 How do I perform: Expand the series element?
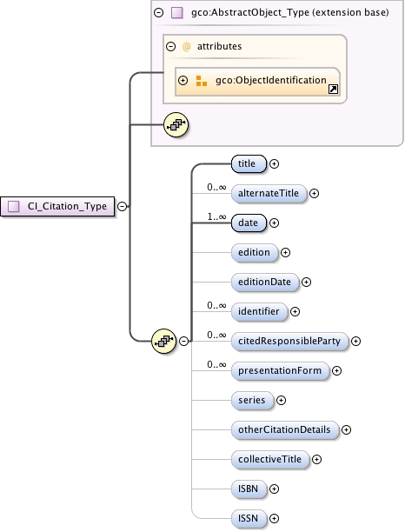click(x=281, y=401)
